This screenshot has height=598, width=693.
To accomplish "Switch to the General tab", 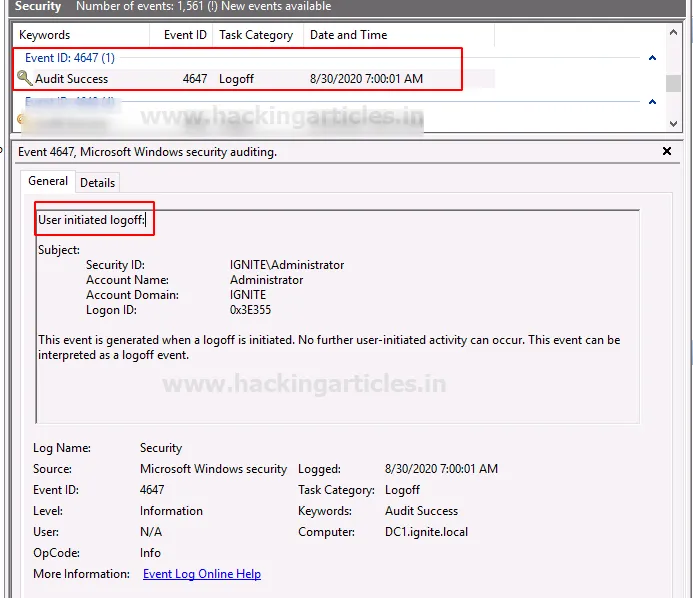I will (48, 181).
